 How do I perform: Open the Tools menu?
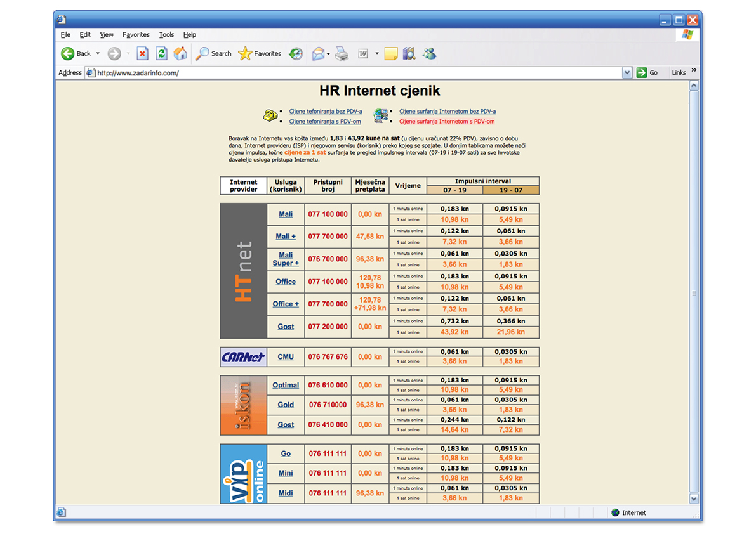166,35
